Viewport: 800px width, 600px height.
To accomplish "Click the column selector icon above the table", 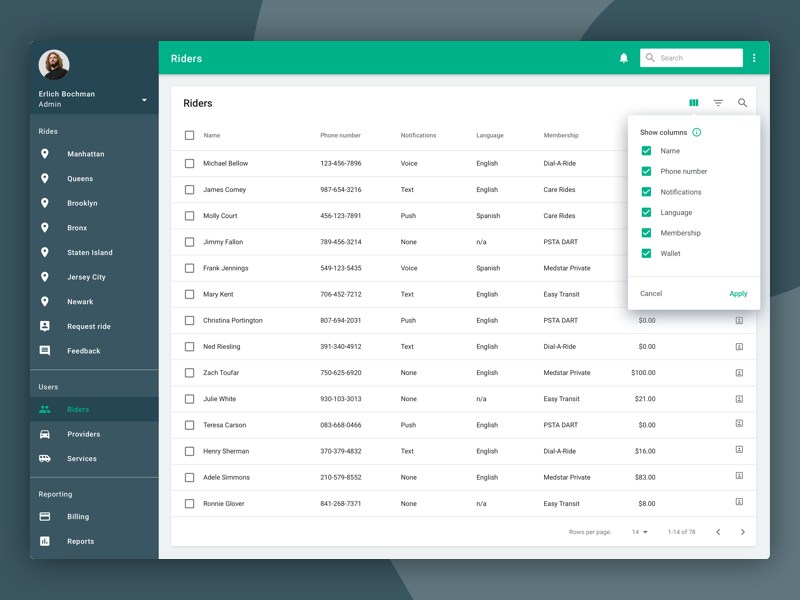I will 694,102.
